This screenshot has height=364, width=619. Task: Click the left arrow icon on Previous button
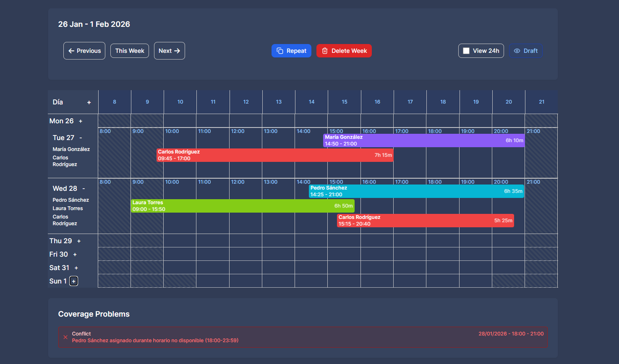(71, 50)
